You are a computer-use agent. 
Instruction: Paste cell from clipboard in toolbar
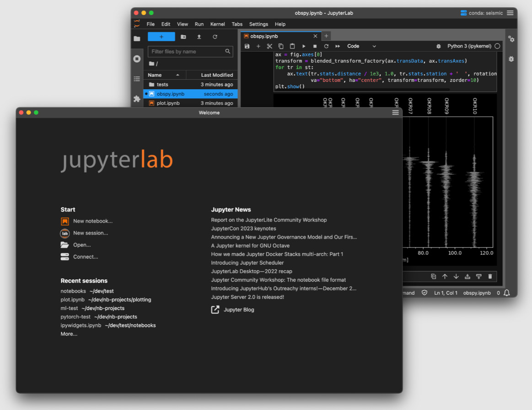[x=292, y=46]
